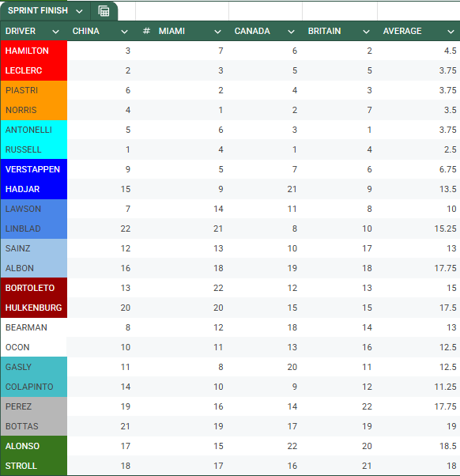Click Bortoleto's Miami value 22
Image resolution: width=460 pixels, height=476 pixels.
point(218,288)
